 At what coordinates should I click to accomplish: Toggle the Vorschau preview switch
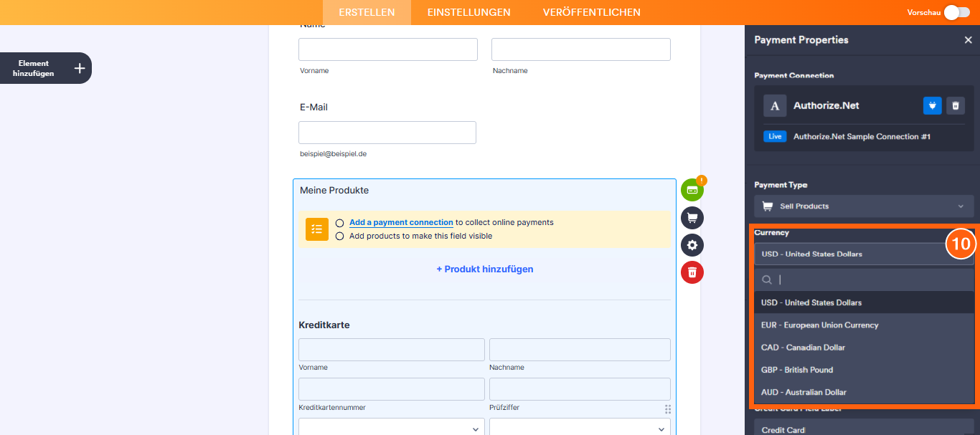click(x=956, y=12)
